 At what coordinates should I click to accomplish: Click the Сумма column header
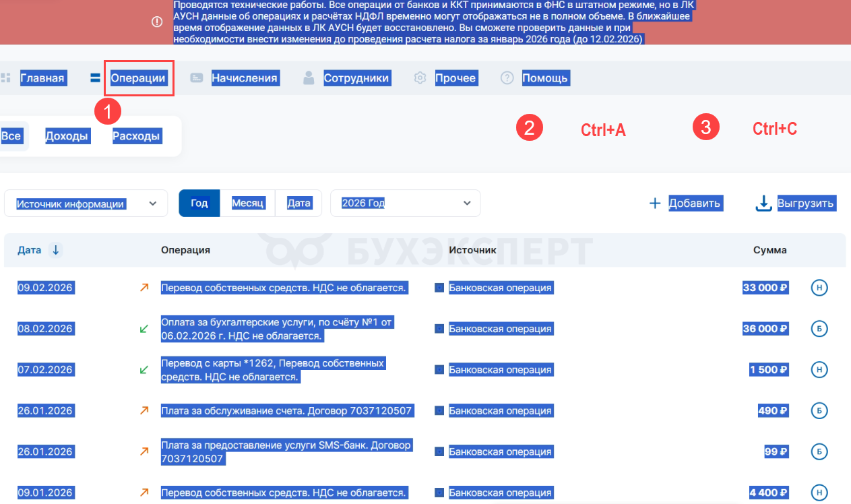tap(769, 250)
